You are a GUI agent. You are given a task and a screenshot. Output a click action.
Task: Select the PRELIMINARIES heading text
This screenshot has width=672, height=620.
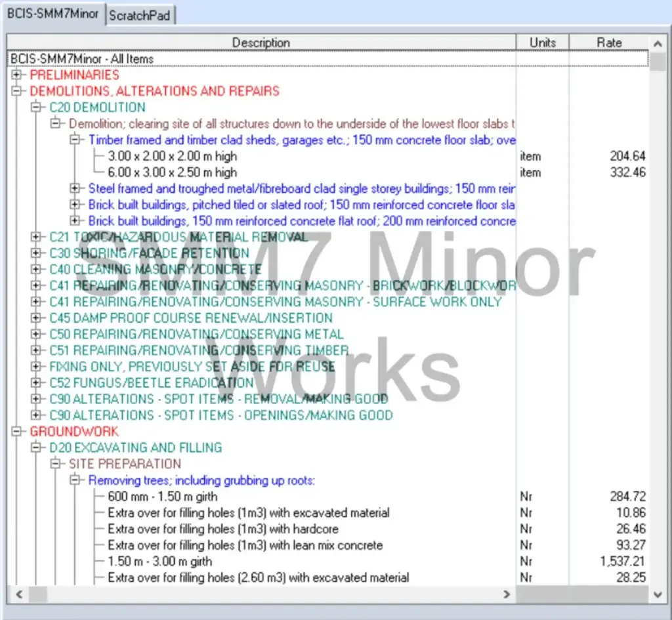click(x=75, y=75)
